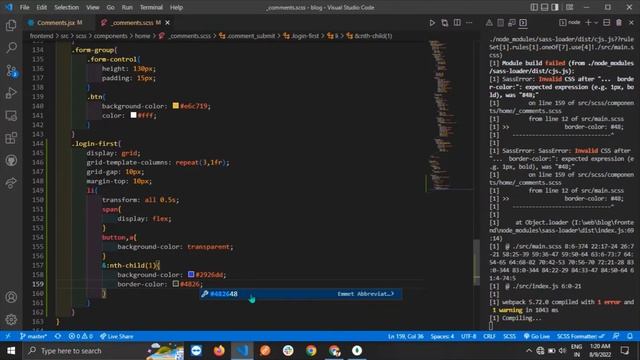Show the Problems panel warning icon
This screenshot has height=360, width=640.
point(489,23)
